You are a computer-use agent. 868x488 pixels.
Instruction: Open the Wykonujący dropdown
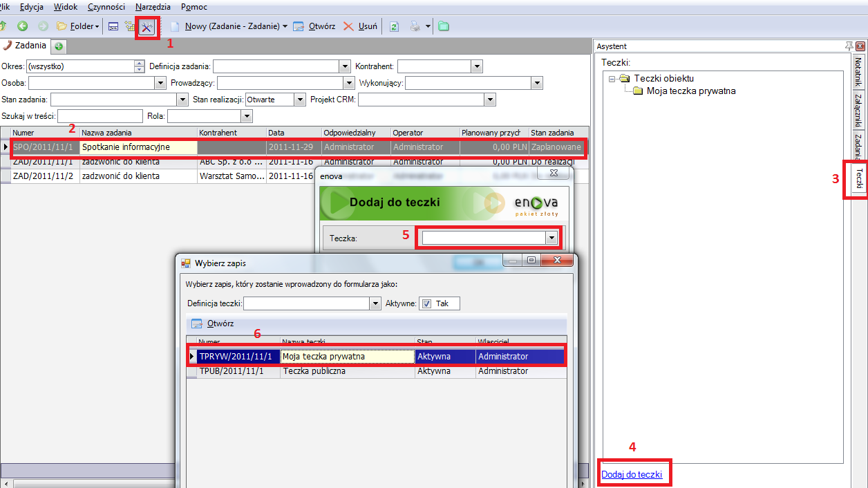[536, 83]
